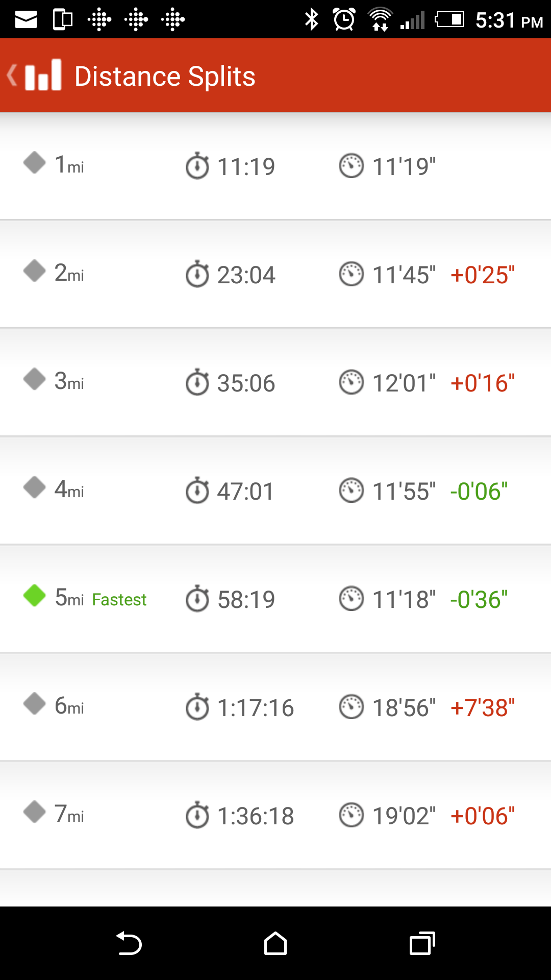This screenshot has height=980, width=551.
Task: Tap the 11'19" pace value
Action: (404, 167)
